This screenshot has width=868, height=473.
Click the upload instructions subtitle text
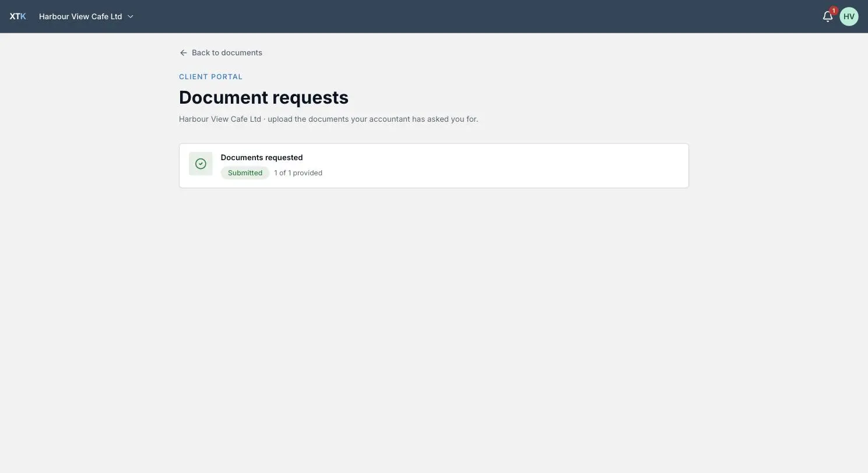(328, 119)
